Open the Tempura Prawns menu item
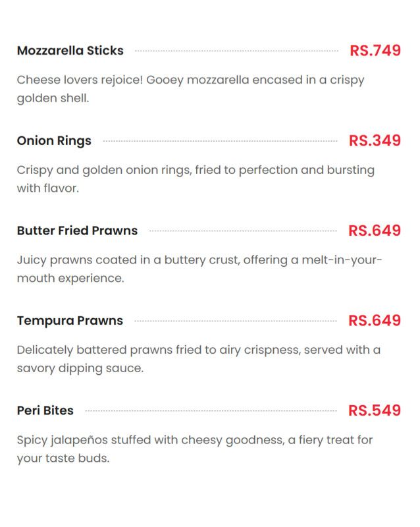The height and width of the screenshot is (527, 420). click(70, 321)
